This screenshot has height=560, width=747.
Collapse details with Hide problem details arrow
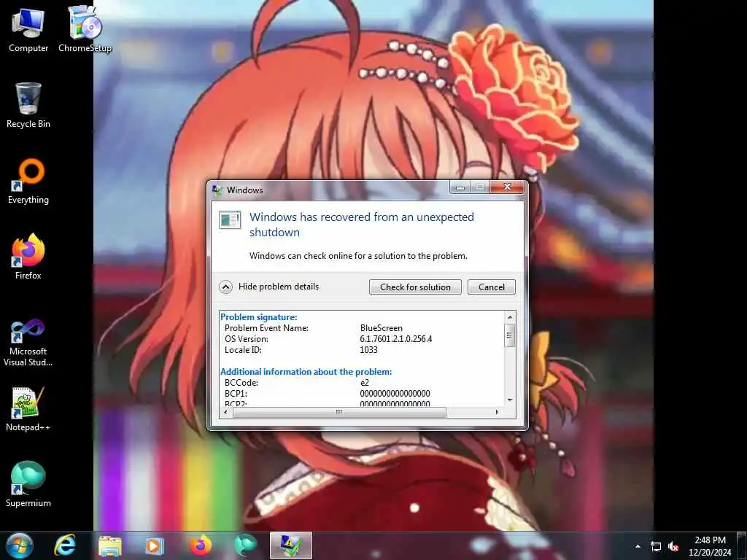coord(226,287)
